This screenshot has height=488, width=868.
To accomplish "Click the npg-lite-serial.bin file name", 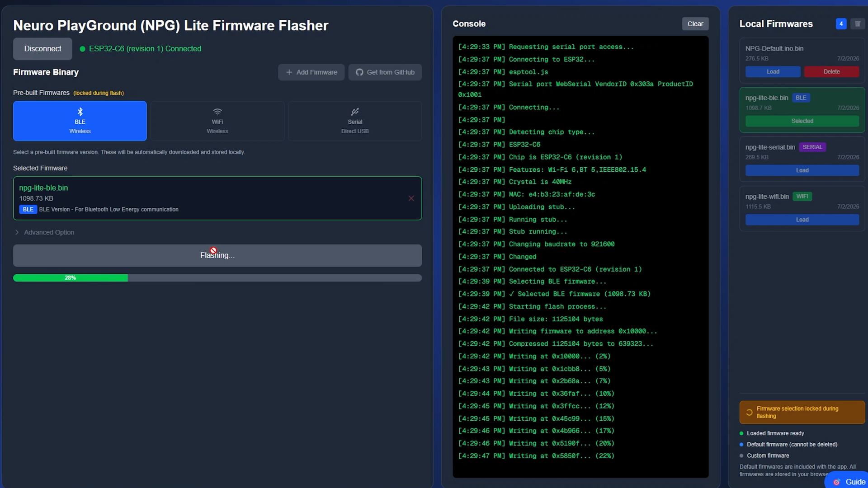I will click(770, 147).
